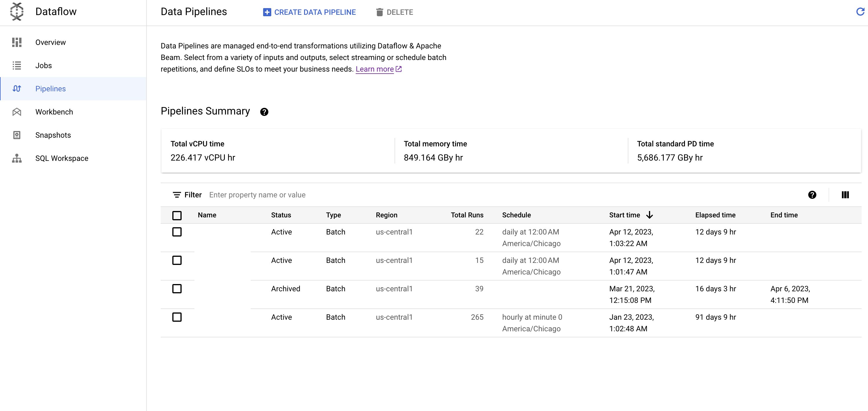The height and width of the screenshot is (411, 868).
Task: Sort by the Schedule column header
Action: coord(516,215)
